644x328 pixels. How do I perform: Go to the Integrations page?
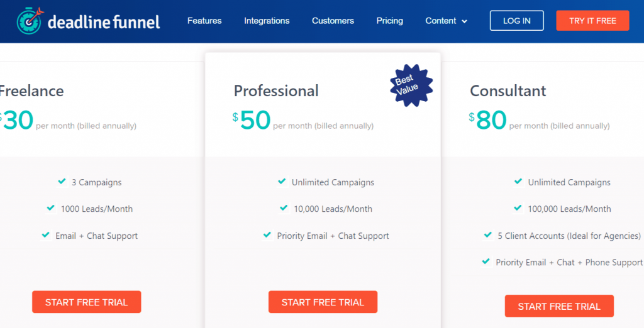[267, 21]
